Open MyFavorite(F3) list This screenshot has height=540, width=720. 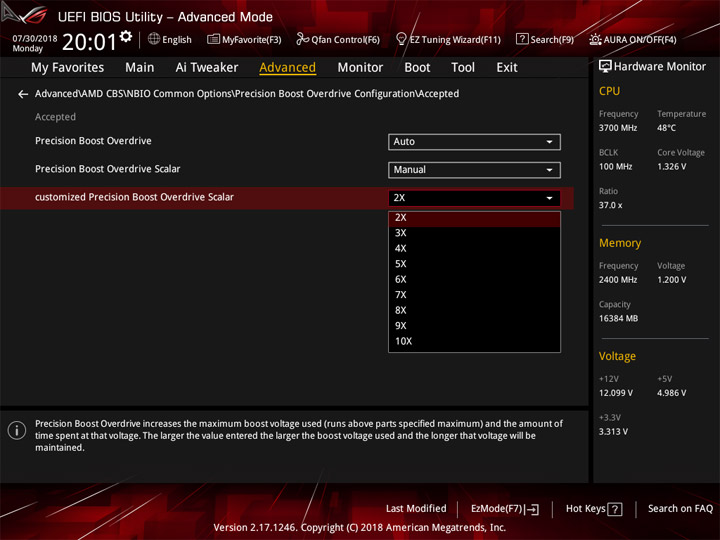[244, 39]
